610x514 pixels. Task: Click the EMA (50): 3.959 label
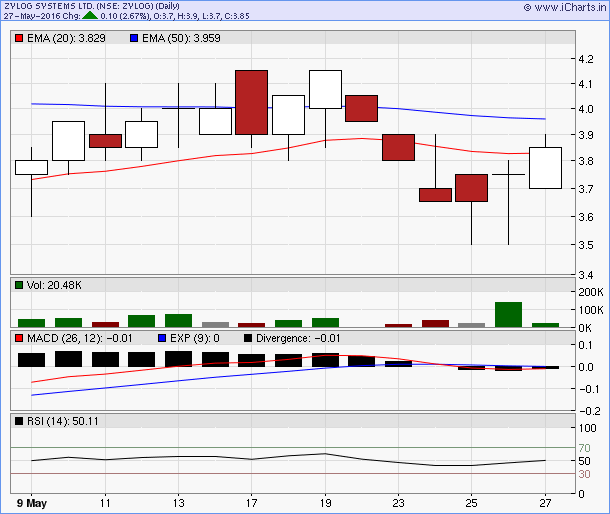click(x=181, y=38)
